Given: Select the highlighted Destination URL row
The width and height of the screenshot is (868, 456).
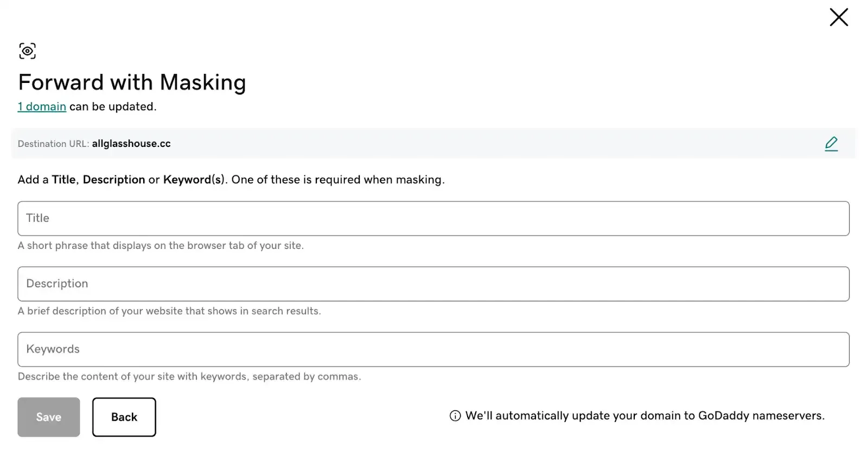Looking at the screenshot, I should click(x=380, y=144).
